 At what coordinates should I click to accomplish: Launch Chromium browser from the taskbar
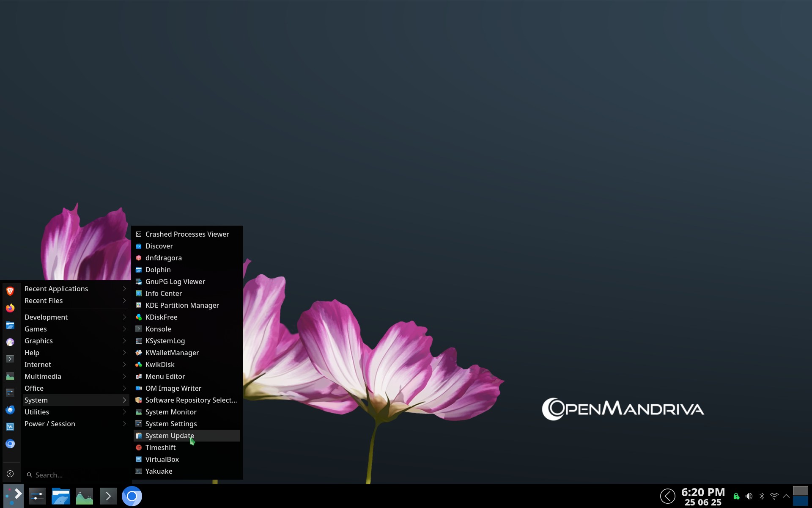coord(132,496)
